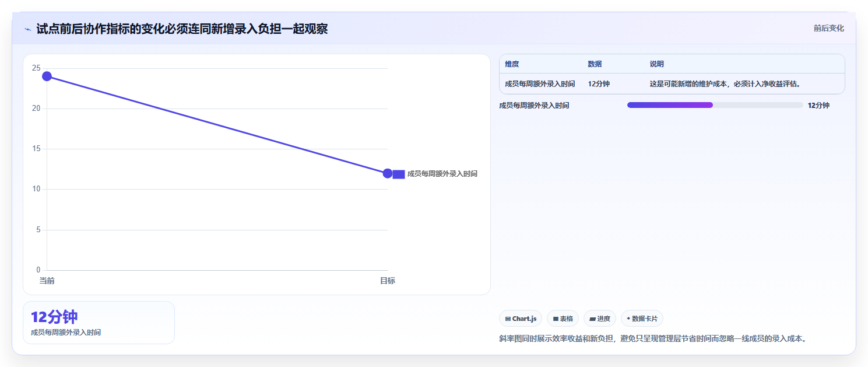Click the legend color box in chart
The height and width of the screenshot is (367, 868).
pyautogui.click(x=399, y=174)
